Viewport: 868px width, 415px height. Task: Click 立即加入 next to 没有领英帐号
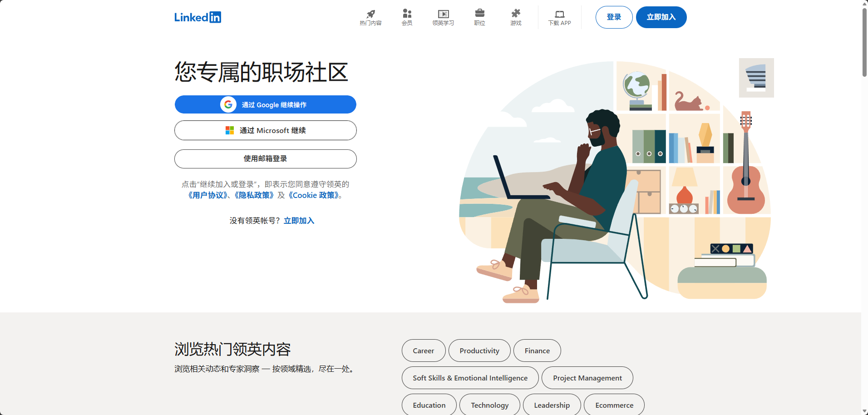pos(299,221)
